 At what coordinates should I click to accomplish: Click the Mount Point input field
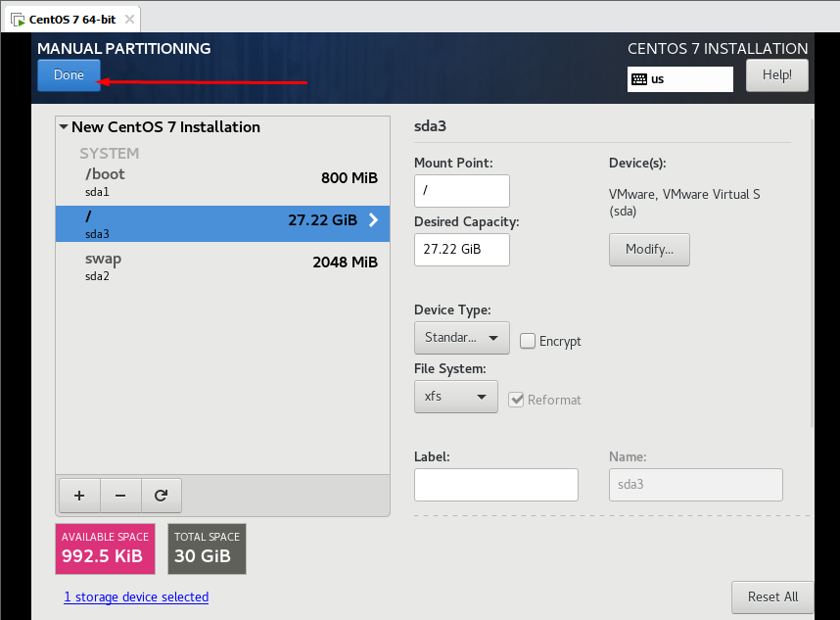(462, 191)
